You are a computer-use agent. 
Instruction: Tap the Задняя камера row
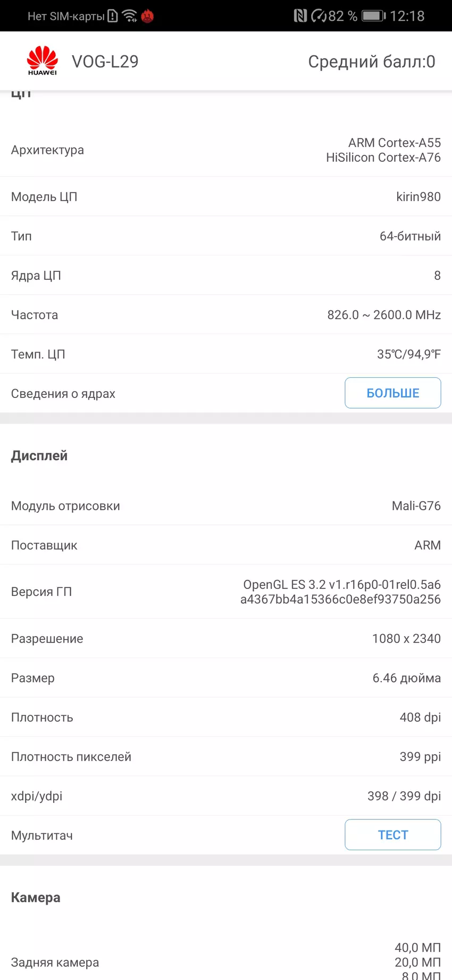pyautogui.click(x=226, y=962)
